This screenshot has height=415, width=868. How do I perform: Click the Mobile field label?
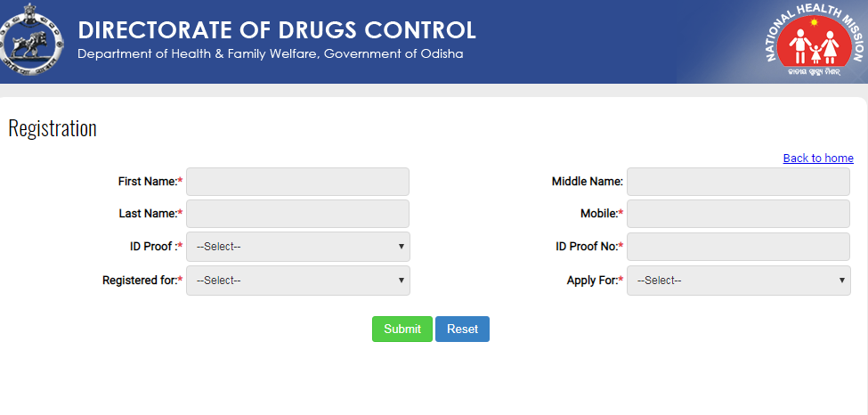592,214
